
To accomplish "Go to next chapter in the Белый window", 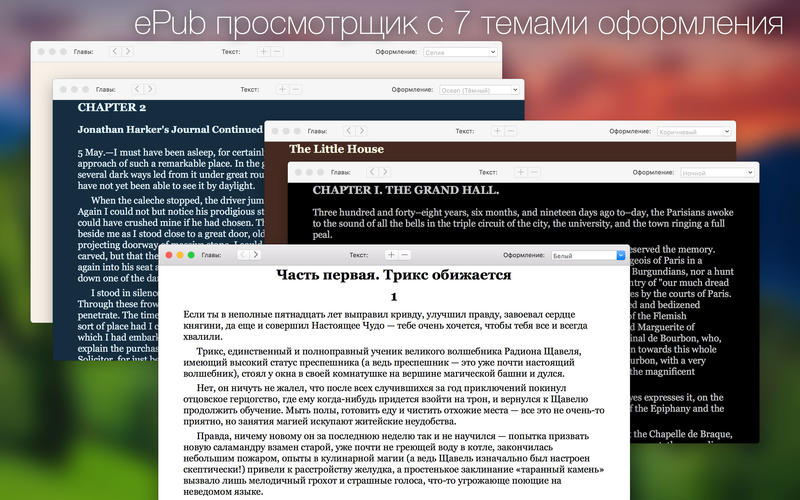I will pyautogui.click(x=255, y=255).
